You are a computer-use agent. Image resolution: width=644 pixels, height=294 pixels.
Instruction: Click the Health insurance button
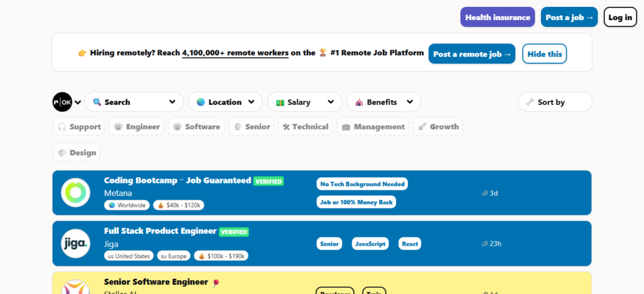point(497,17)
